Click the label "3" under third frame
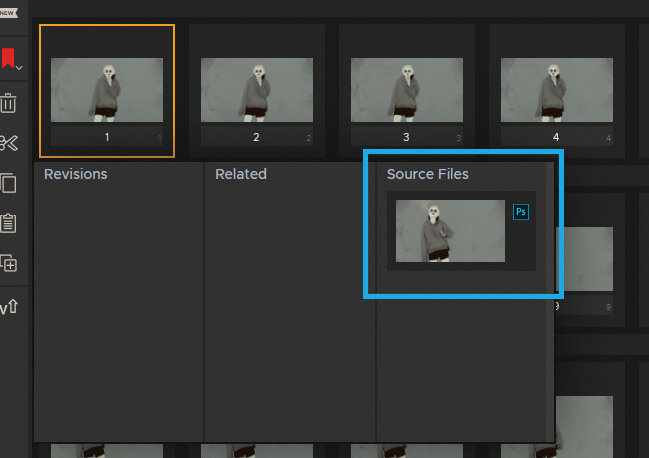This screenshot has height=458, width=649. point(406,137)
